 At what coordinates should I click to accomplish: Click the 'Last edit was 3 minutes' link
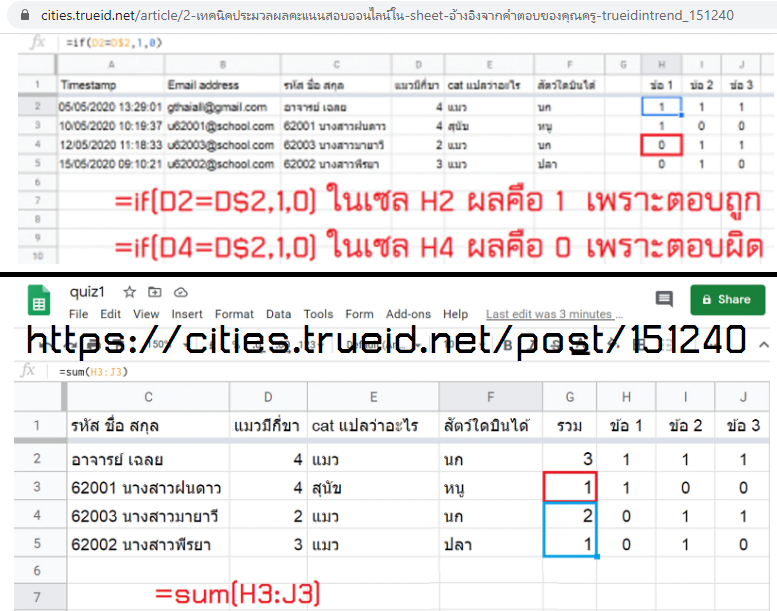(x=548, y=314)
